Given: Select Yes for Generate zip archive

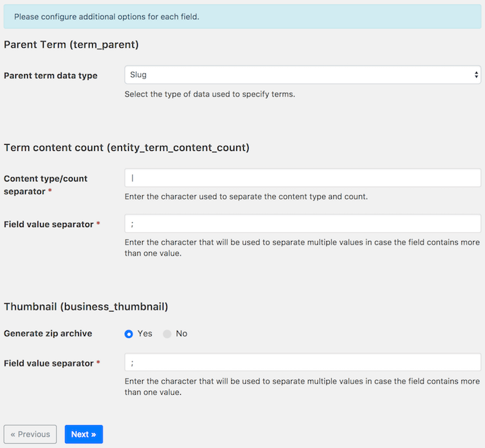Looking at the screenshot, I should pyautogui.click(x=129, y=334).
